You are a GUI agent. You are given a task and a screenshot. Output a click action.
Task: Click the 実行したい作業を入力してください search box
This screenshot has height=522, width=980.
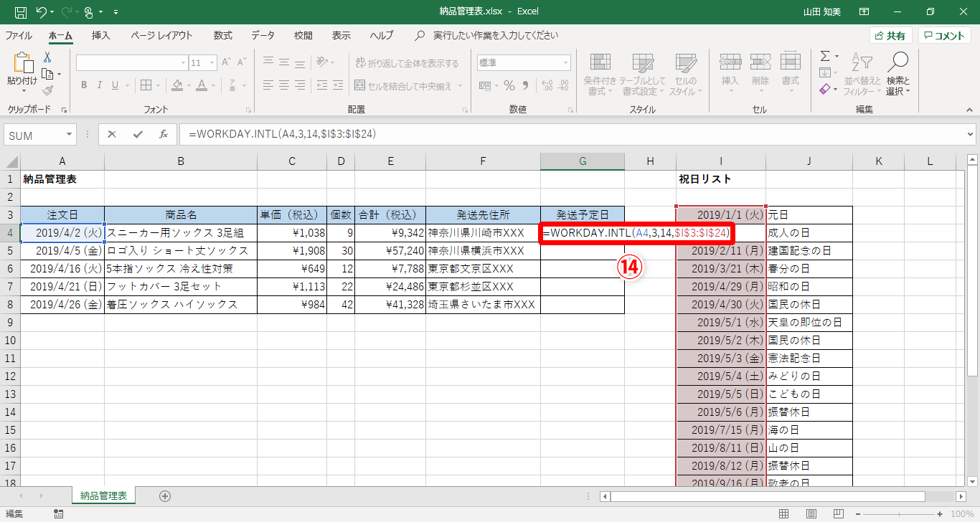[x=496, y=36]
